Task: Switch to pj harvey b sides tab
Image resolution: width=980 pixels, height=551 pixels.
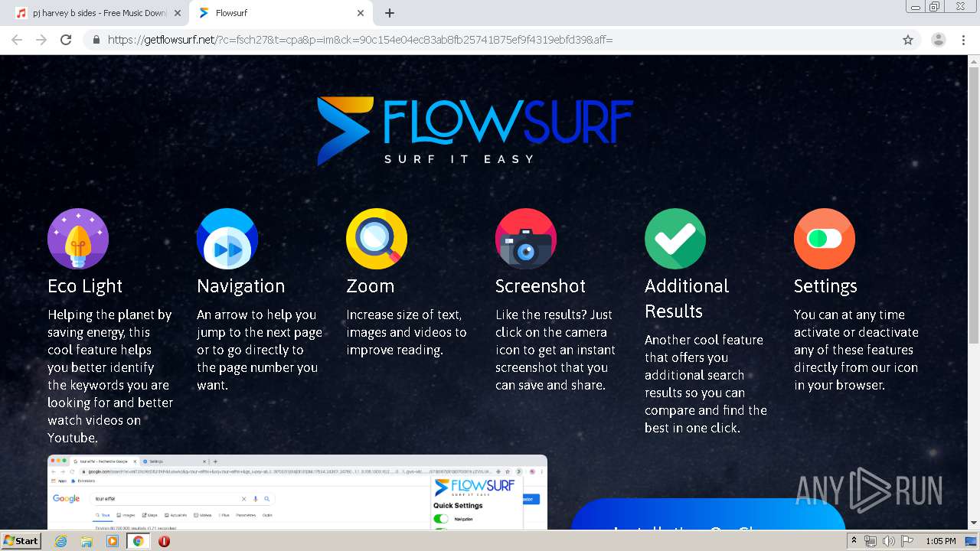Action: coord(97,13)
